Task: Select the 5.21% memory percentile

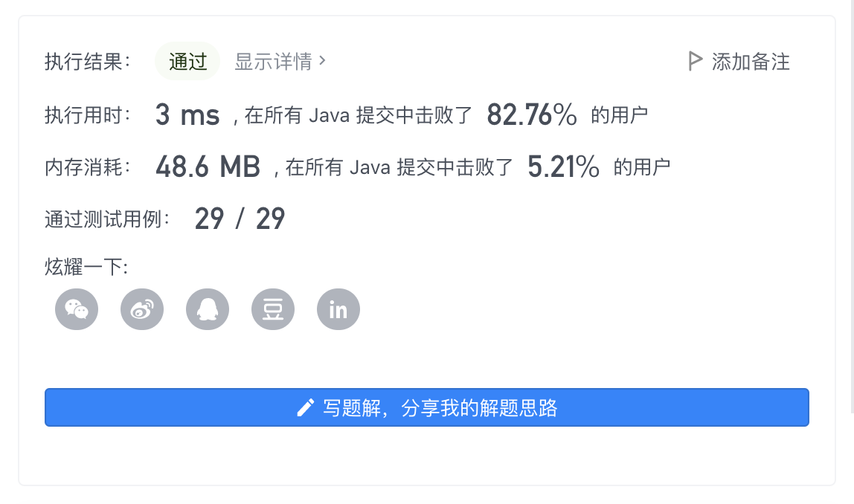Action: pos(563,167)
